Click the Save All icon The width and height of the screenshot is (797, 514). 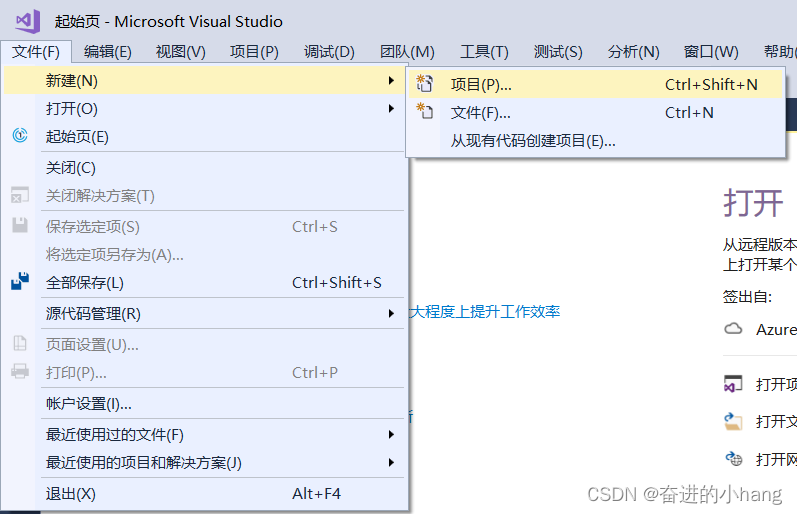20,281
